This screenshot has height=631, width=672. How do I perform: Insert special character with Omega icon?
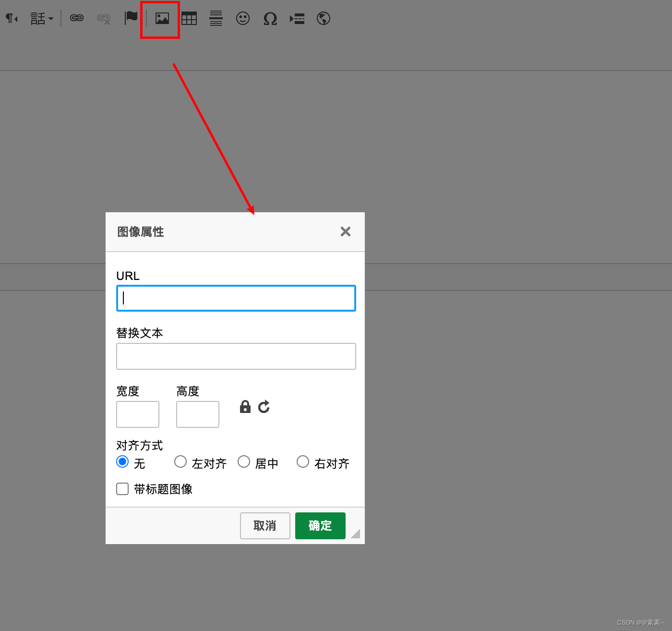pyautogui.click(x=270, y=19)
